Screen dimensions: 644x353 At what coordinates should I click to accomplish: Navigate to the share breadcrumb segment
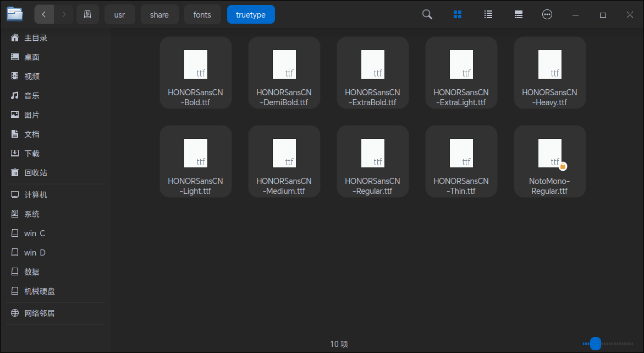coord(159,14)
